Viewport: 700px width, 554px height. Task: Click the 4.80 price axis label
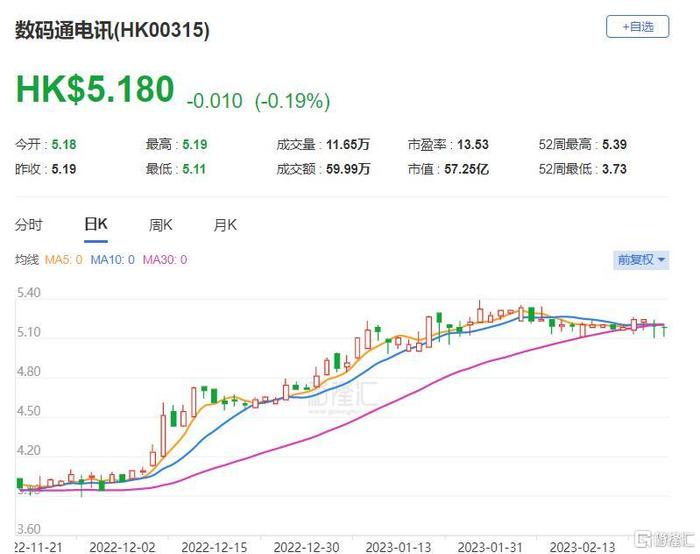pyautogui.click(x=29, y=372)
